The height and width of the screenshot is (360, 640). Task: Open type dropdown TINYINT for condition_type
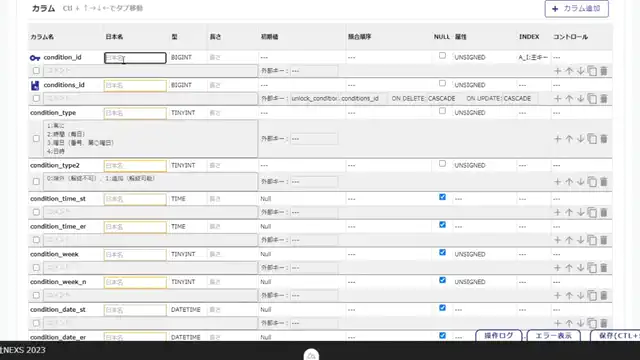pos(187,113)
